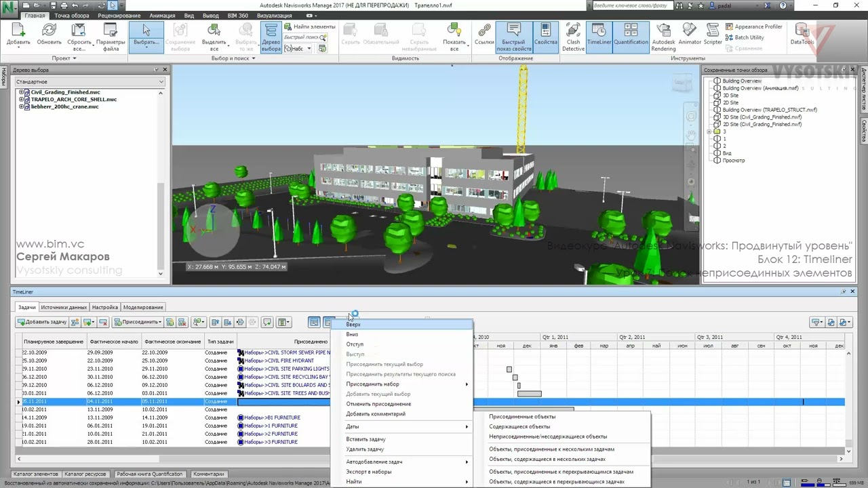Open the Присоединить attach dropdown
868x488 pixels.
click(138, 322)
